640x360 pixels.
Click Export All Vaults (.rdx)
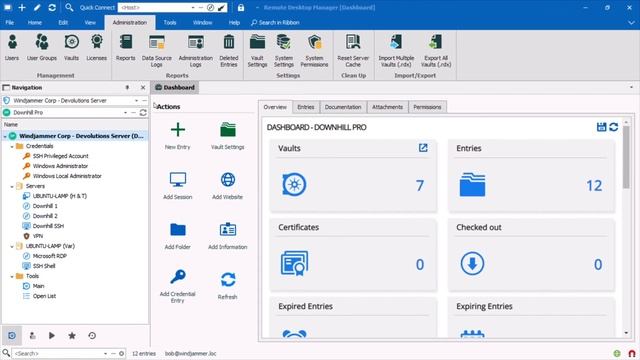(x=436, y=51)
